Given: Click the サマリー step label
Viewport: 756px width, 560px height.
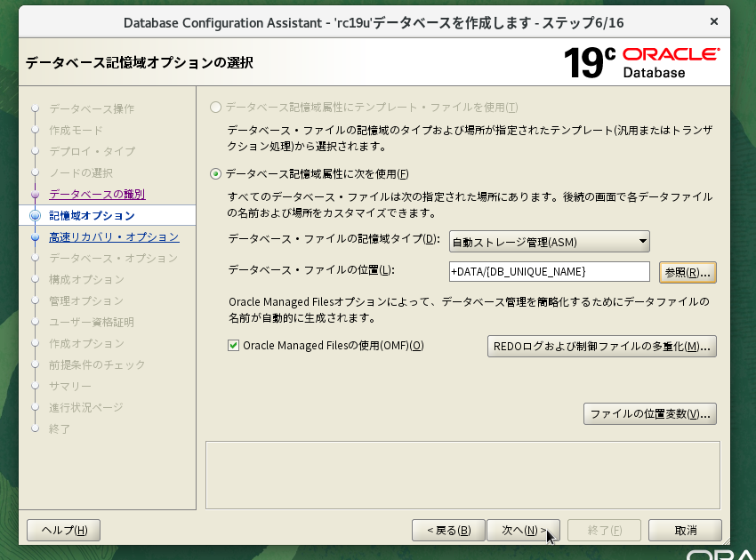Looking at the screenshot, I should tap(70, 386).
